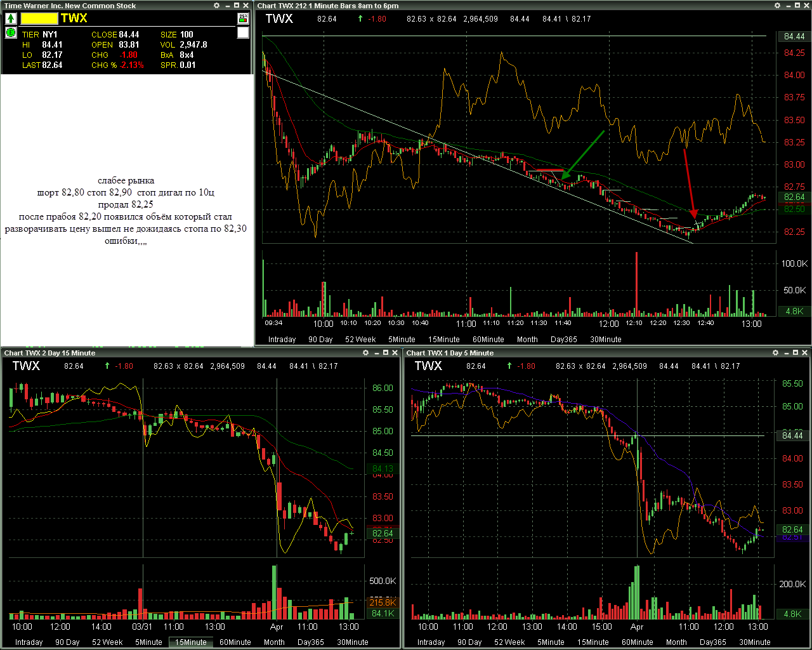This screenshot has width=812, height=650.
Task: Click the 25% level indicator icon
Action: [243, 18]
